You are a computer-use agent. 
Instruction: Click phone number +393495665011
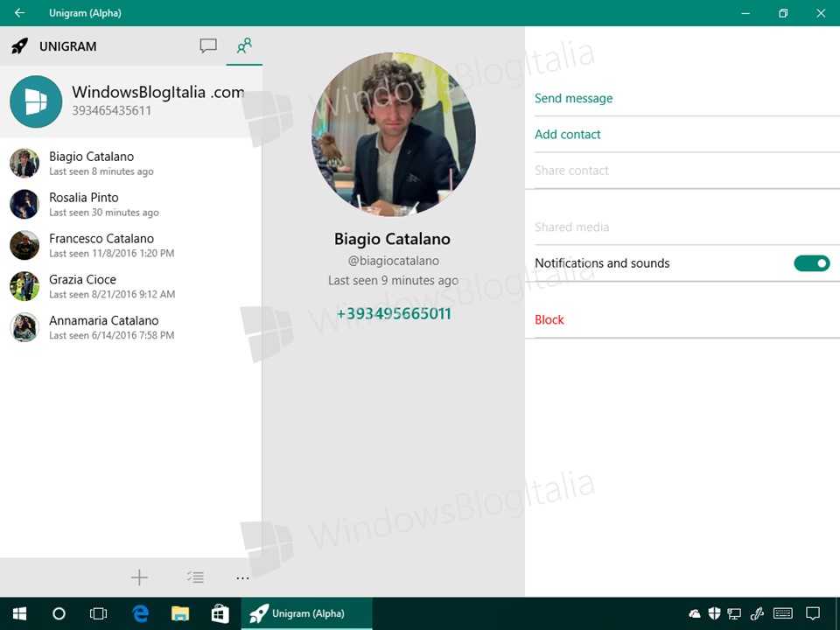[394, 313]
